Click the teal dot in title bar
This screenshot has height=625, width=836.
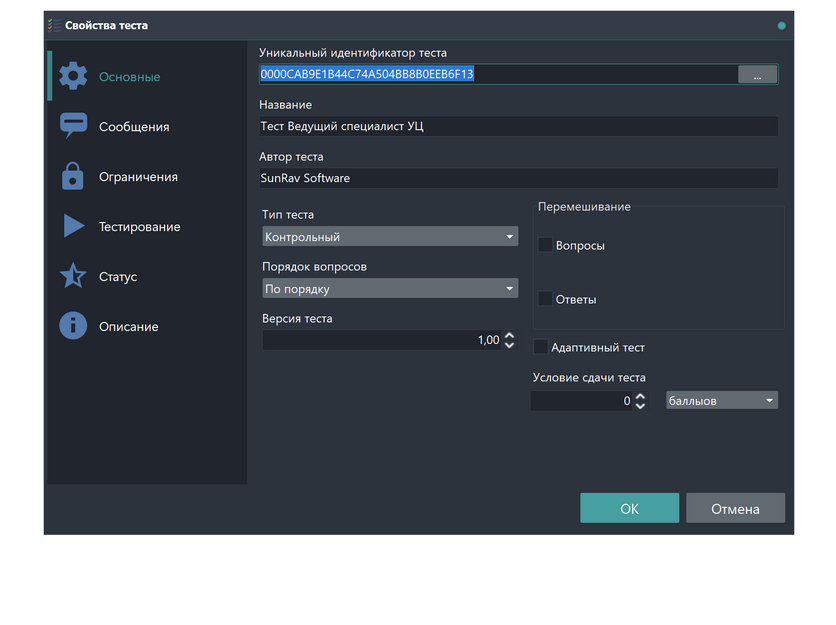[782, 26]
